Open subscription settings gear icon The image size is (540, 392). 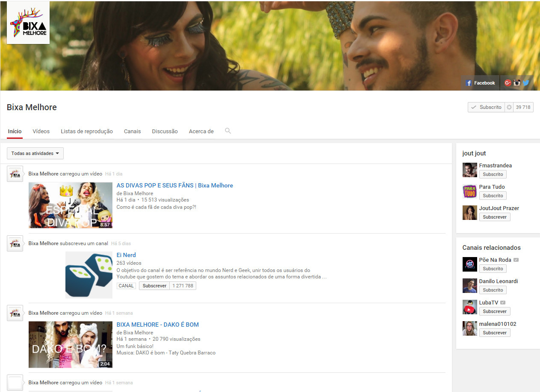(x=509, y=107)
